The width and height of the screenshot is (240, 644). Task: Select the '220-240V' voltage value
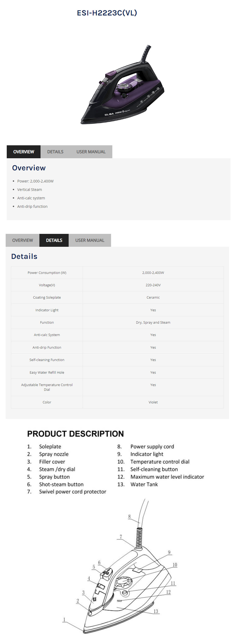(153, 285)
